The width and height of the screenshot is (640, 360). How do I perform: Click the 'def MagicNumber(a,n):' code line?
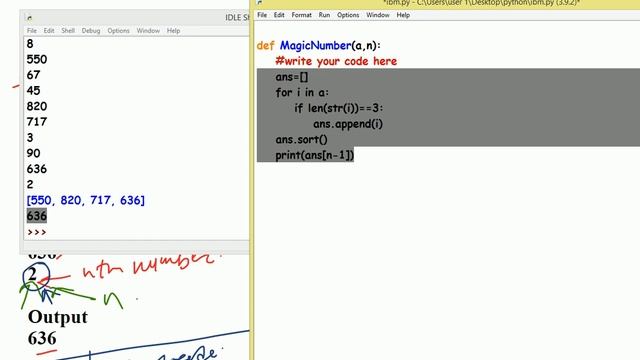click(318, 46)
